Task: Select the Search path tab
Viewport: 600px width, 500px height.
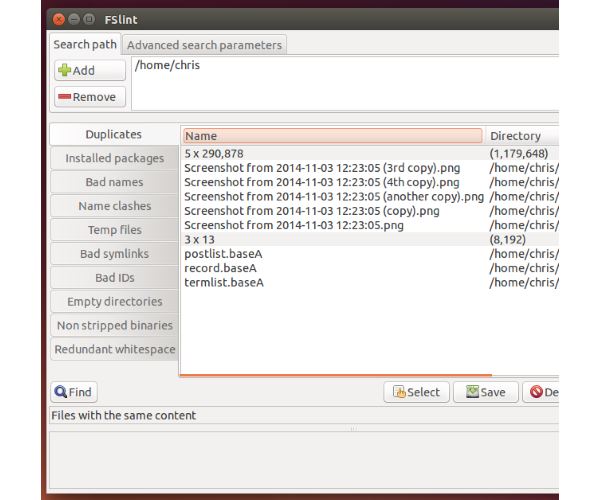Action: click(85, 44)
